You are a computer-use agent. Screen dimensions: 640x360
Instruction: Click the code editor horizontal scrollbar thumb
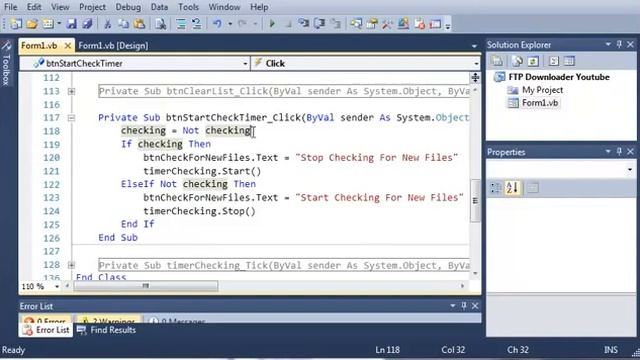point(146,287)
